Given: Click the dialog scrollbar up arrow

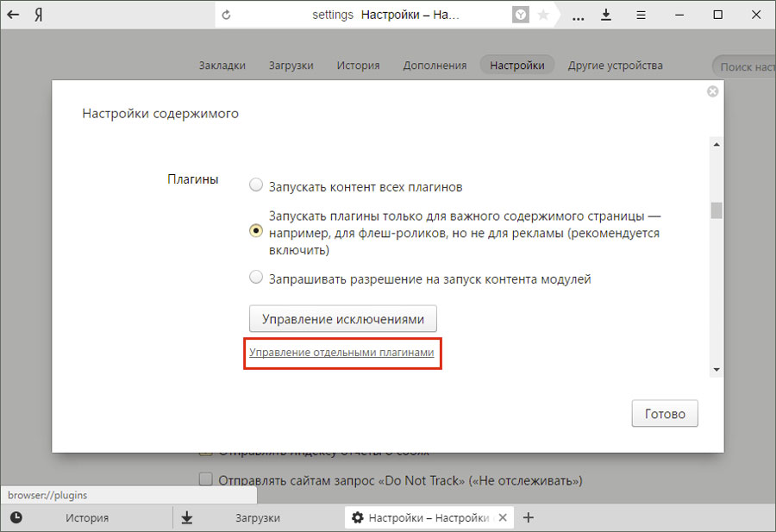Looking at the screenshot, I should tap(717, 145).
